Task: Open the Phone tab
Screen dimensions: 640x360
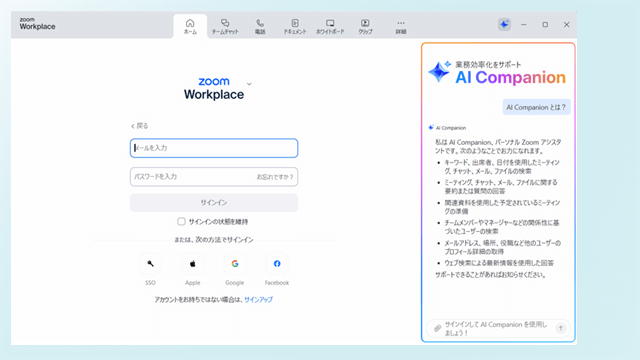Action: click(260, 27)
